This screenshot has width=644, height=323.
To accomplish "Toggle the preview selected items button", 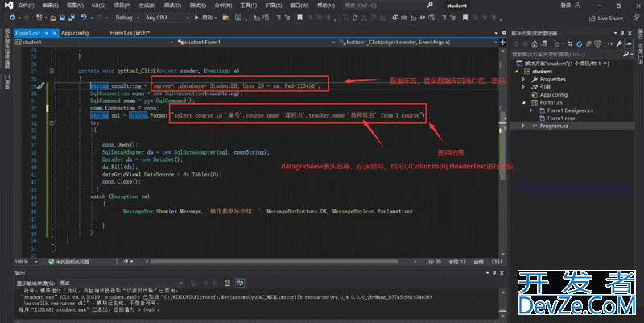I will [x=629, y=44].
